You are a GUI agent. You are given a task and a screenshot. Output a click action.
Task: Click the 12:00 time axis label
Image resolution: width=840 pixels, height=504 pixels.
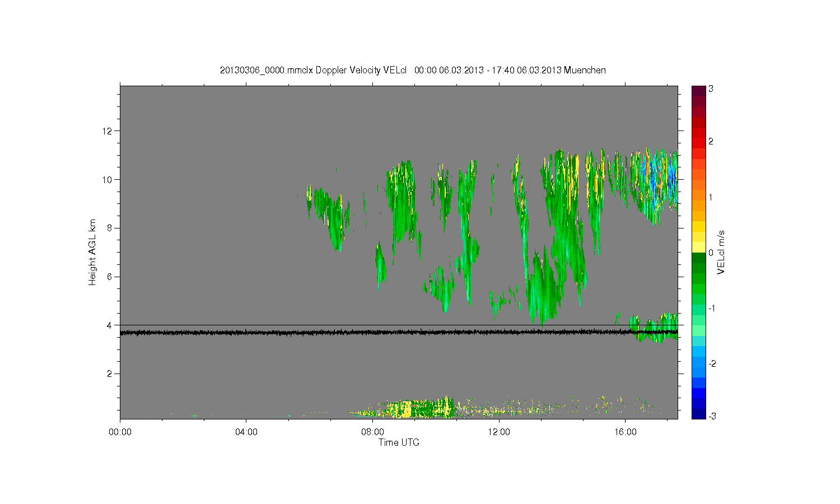point(499,432)
